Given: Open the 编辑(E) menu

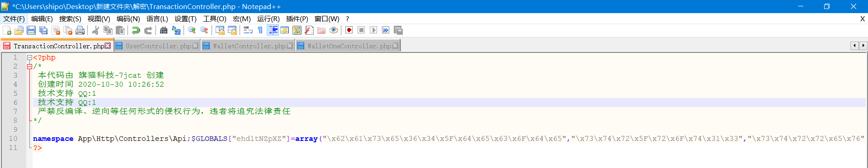Looking at the screenshot, I should [x=42, y=19].
